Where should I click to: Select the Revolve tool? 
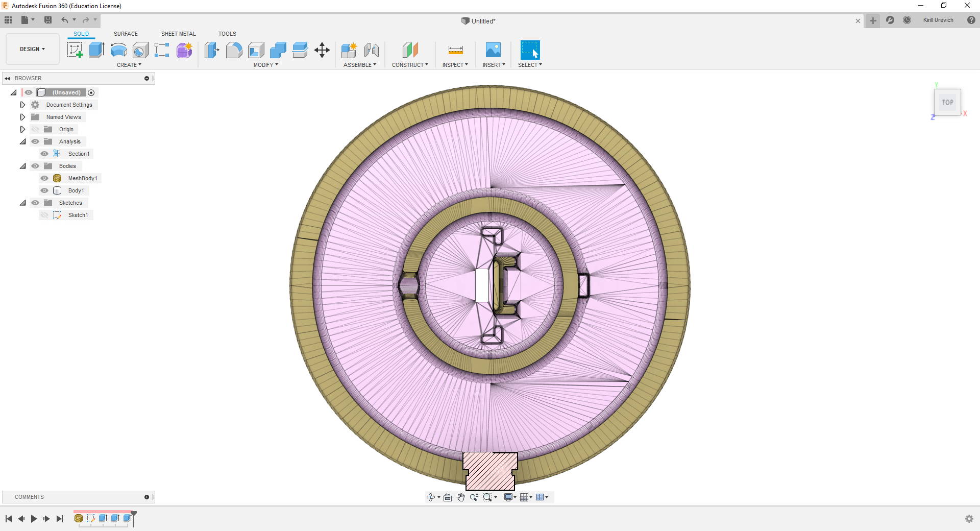118,50
